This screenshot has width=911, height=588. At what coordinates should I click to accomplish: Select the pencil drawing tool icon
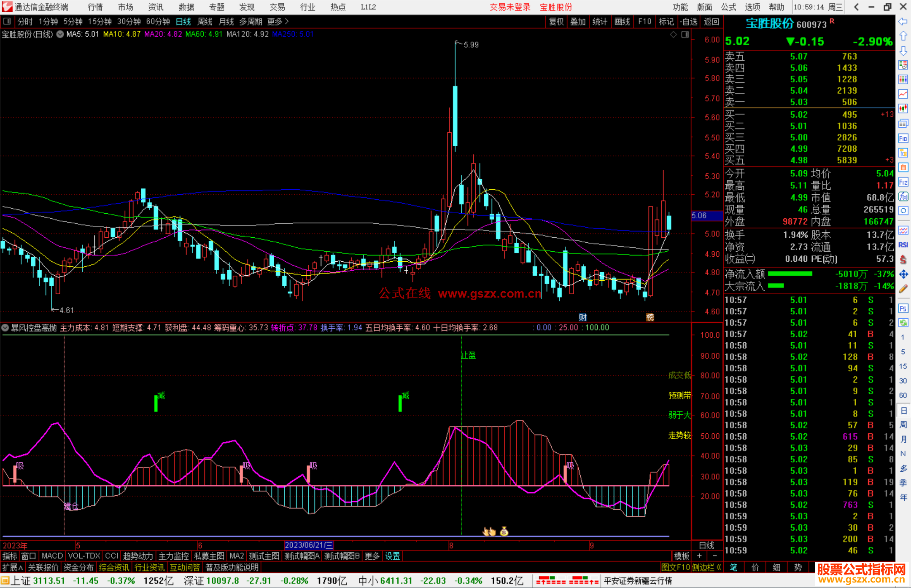[903, 289]
